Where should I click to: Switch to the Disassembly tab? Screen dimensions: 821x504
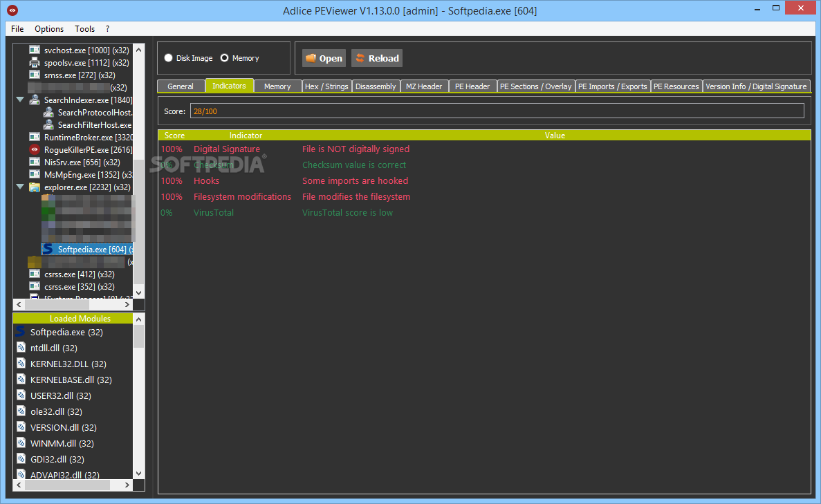pos(376,86)
